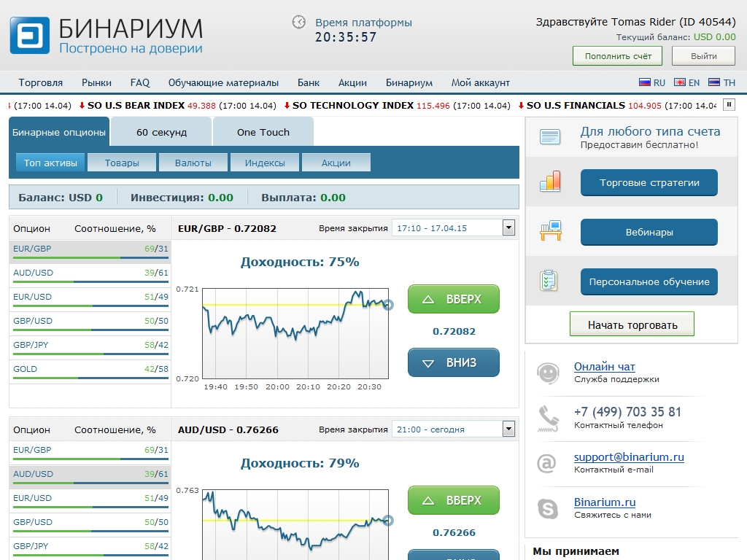Image resolution: width=747 pixels, height=560 pixels.
Task: Switch to the 60 секунд tab
Action: (x=162, y=133)
